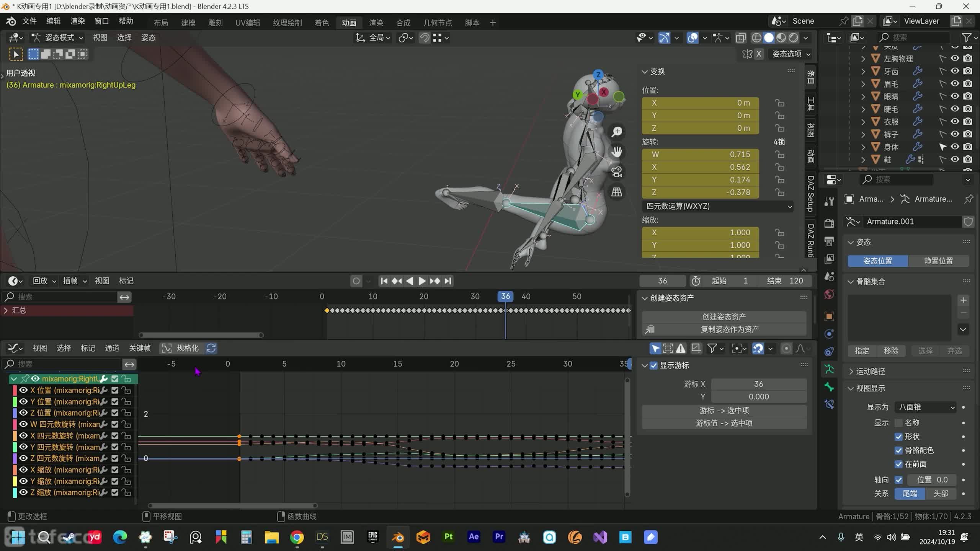Screen dimensions: 980x551
Task: Click 指定 bone collection button
Action: pyautogui.click(x=862, y=351)
